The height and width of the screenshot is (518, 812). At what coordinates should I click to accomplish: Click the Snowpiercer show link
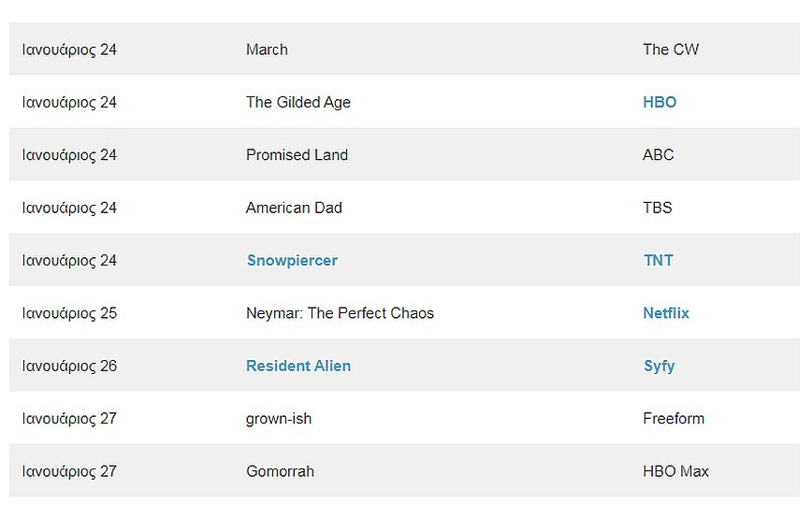(x=292, y=261)
